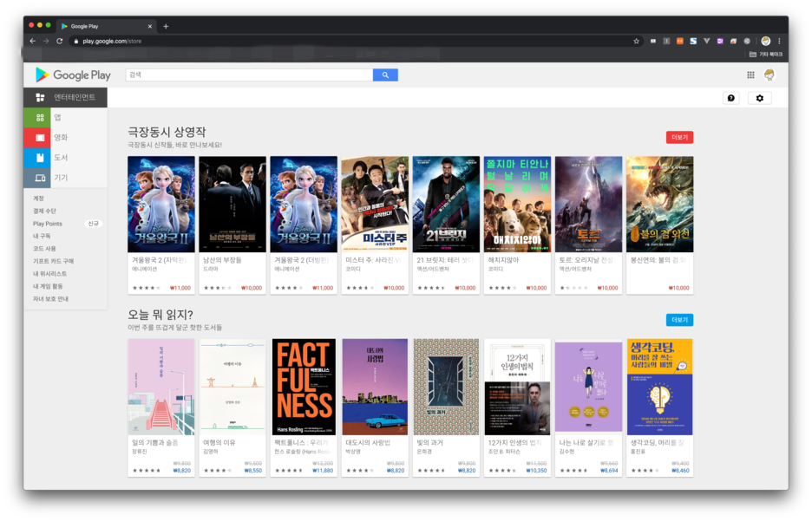Screen dimensions: 812x521
Task: Open the 나는 나로 살기로 book cover
Action: click(x=588, y=387)
